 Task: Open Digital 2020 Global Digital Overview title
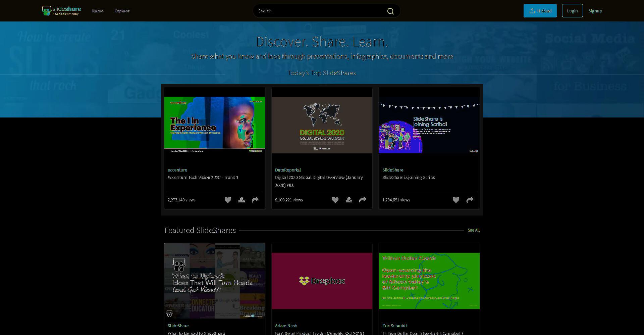[319, 181]
